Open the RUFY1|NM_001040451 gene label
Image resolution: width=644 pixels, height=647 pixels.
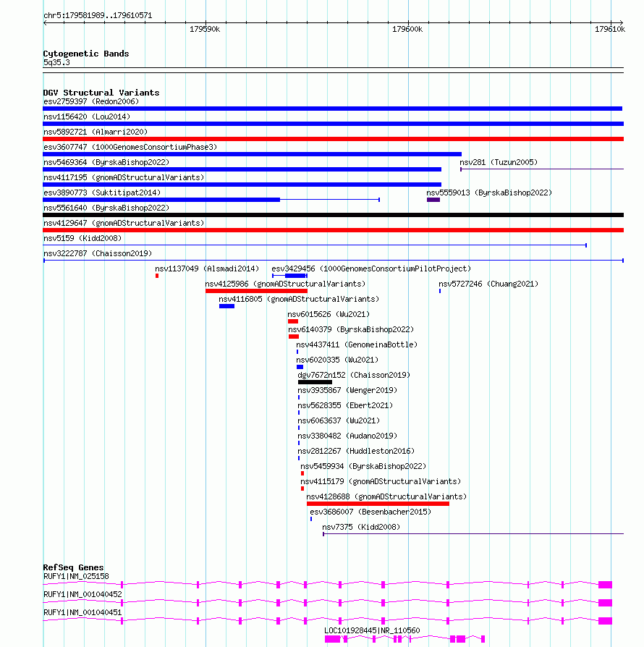(82, 613)
